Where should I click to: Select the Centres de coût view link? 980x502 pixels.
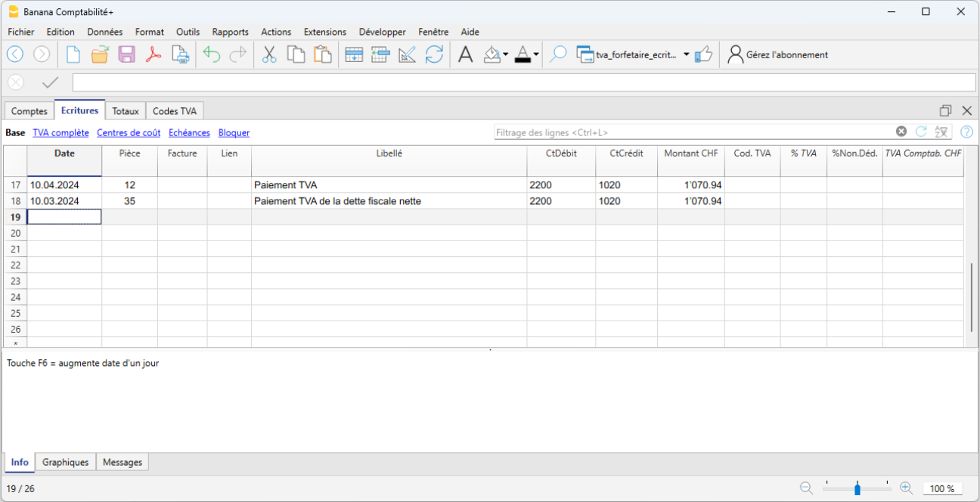tap(129, 132)
